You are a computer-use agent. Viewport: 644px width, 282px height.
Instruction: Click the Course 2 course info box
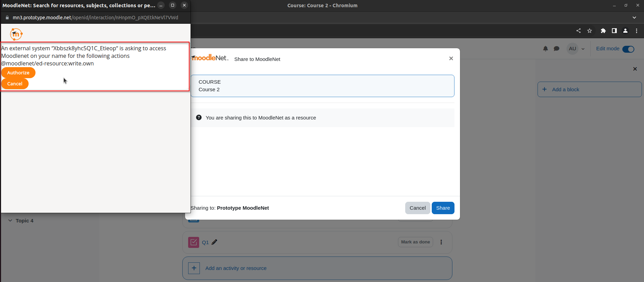pyautogui.click(x=323, y=86)
